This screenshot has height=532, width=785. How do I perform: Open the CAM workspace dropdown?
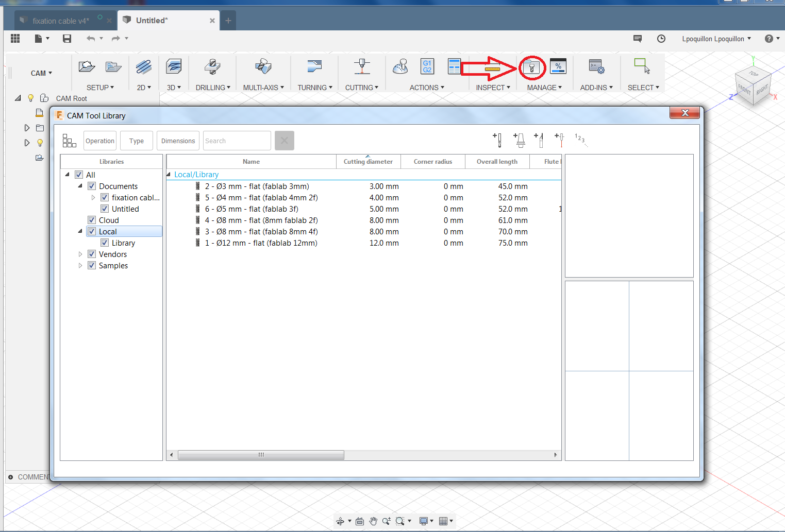coord(41,73)
